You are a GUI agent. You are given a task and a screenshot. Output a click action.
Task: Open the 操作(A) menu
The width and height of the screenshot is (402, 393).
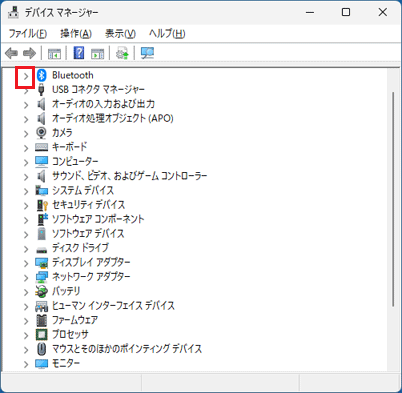click(x=76, y=33)
